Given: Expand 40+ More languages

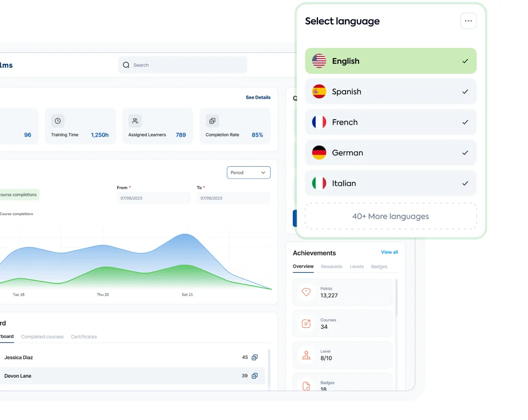Looking at the screenshot, I should pyautogui.click(x=390, y=217).
